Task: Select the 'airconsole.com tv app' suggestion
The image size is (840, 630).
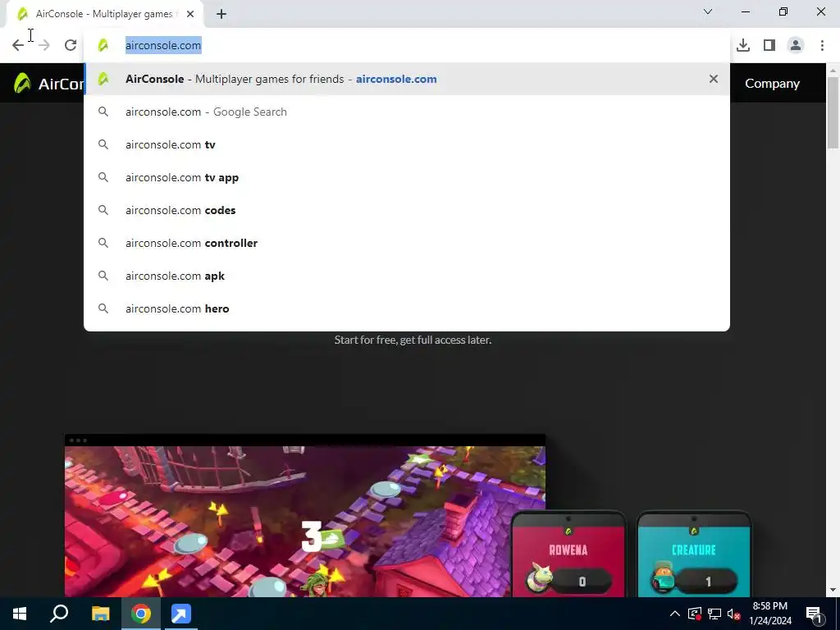Action: point(407,177)
